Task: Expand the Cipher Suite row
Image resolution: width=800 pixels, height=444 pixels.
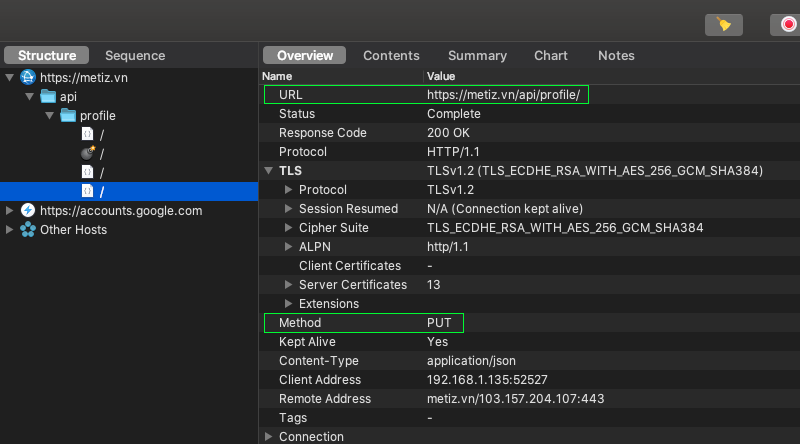Action: tap(288, 228)
